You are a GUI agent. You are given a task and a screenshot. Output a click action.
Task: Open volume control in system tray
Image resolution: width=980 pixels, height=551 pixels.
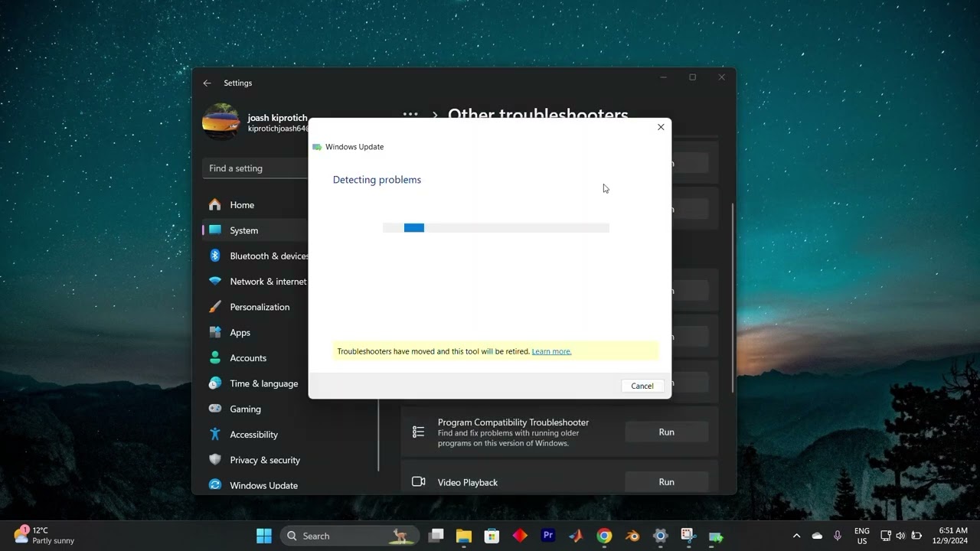[900, 536]
